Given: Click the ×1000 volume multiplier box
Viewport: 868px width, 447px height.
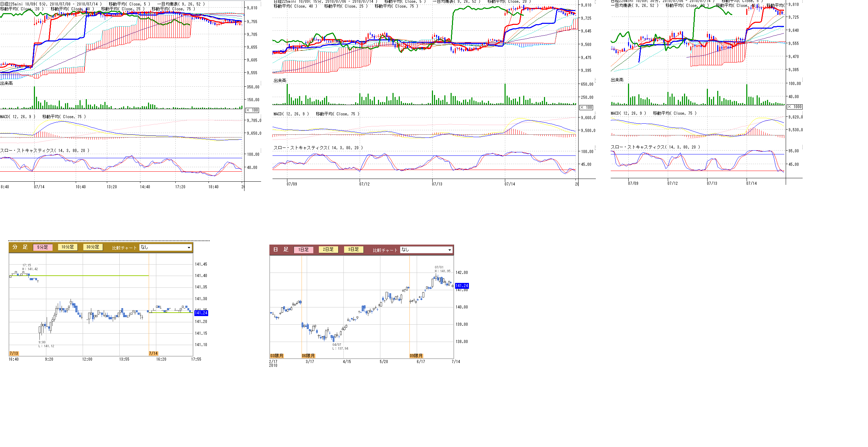Looking at the screenshot, I should [x=795, y=107].
